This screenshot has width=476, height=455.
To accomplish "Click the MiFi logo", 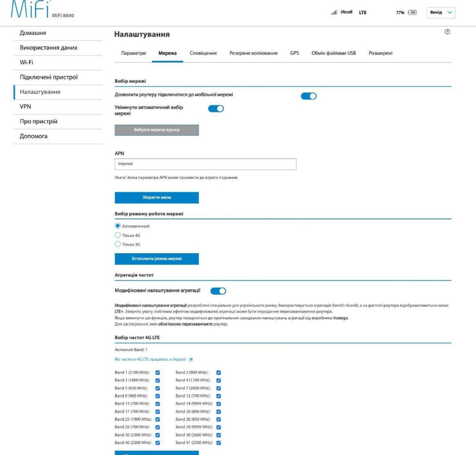I will [30, 9].
